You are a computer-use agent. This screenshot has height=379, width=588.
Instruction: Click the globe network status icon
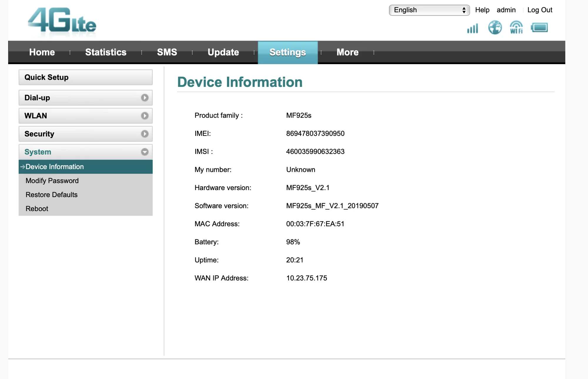pyautogui.click(x=495, y=28)
